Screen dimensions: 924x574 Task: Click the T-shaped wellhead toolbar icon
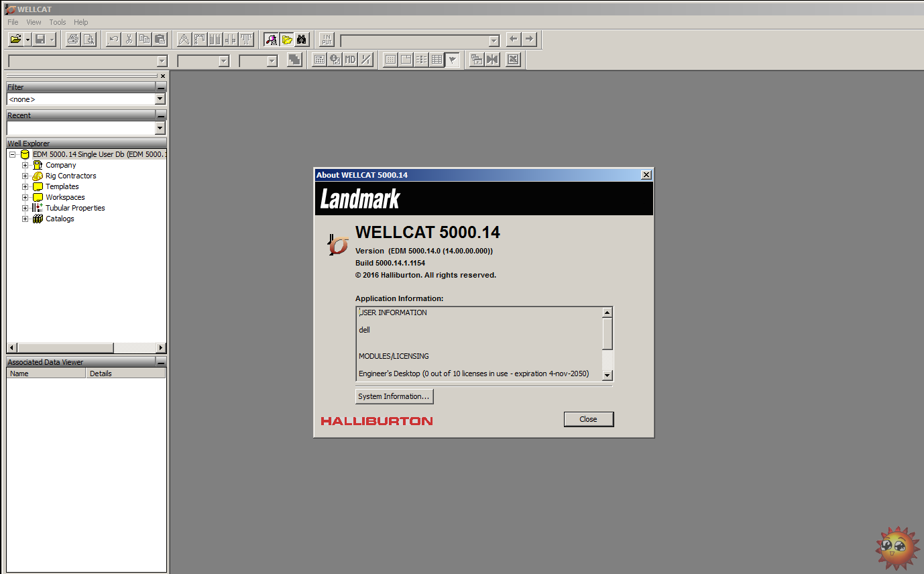(x=247, y=40)
